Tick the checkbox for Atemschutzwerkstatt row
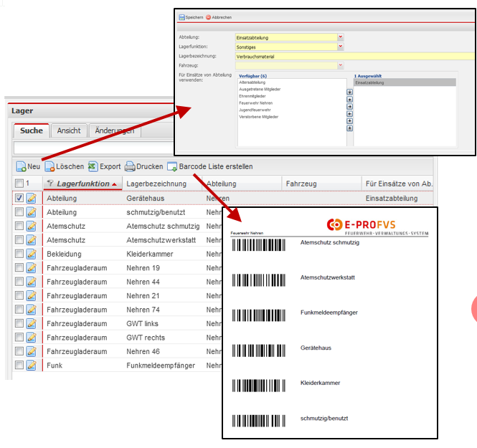This screenshot has height=448, width=477. 19,240
